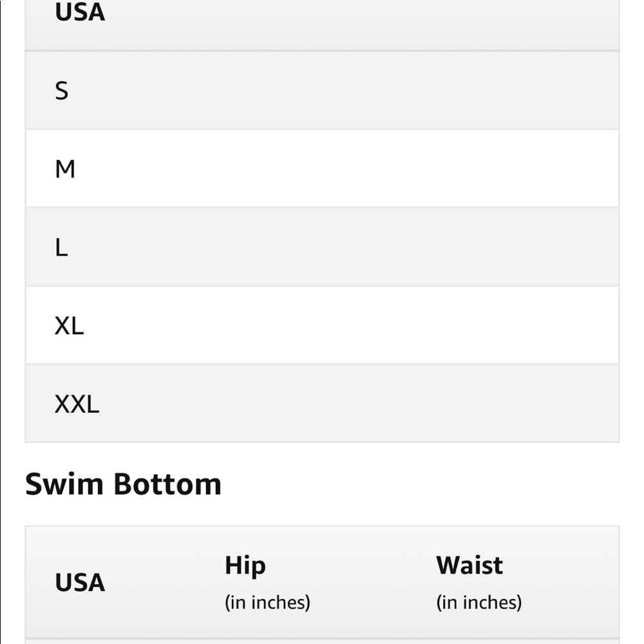The width and height of the screenshot is (644, 644).
Task: Click the Hip column header
Action: [x=245, y=565]
